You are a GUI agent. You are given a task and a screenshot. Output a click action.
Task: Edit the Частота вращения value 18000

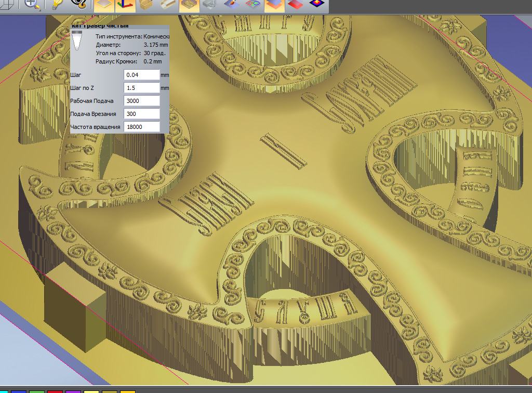click(x=141, y=127)
